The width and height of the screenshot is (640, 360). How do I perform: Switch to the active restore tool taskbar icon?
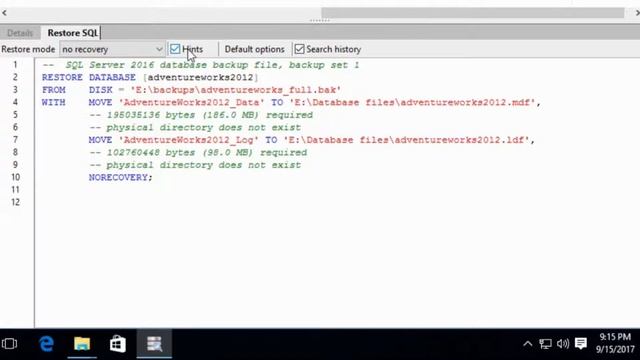pyautogui.click(x=154, y=344)
